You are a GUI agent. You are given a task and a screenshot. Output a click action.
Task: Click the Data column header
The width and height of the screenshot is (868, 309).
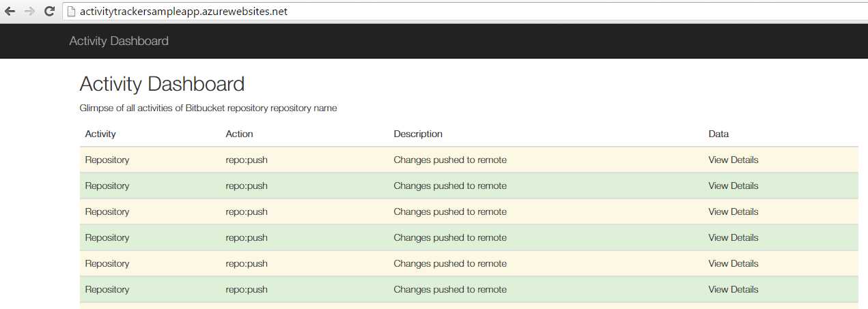tap(718, 134)
